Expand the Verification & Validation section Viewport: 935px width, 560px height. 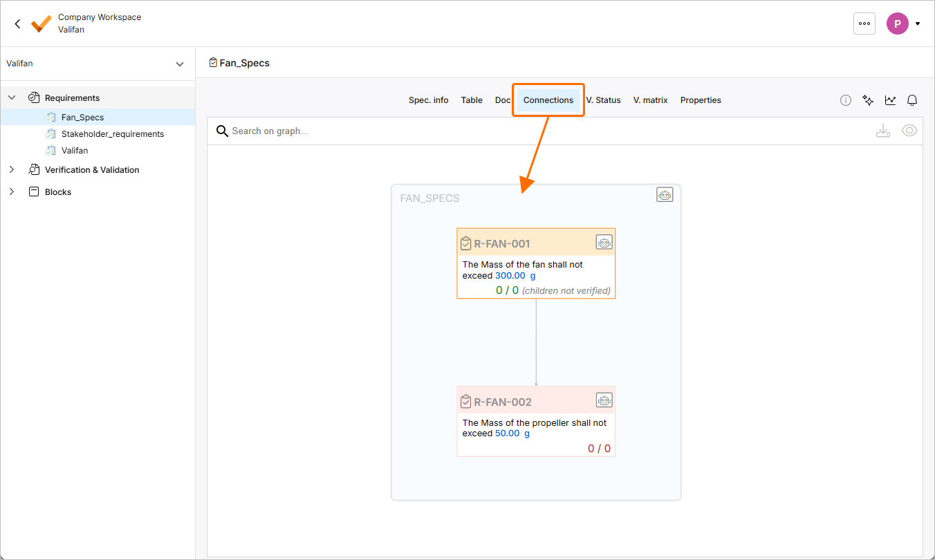point(12,170)
